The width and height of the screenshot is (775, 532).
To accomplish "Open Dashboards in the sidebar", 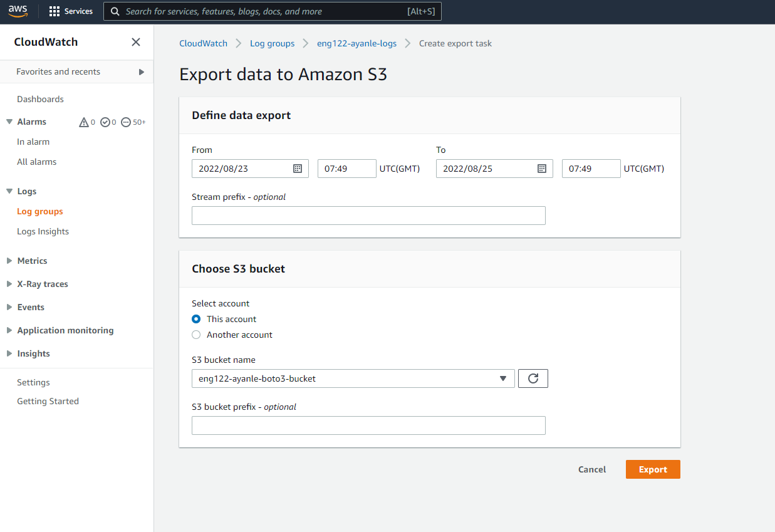I will click(40, 99).
